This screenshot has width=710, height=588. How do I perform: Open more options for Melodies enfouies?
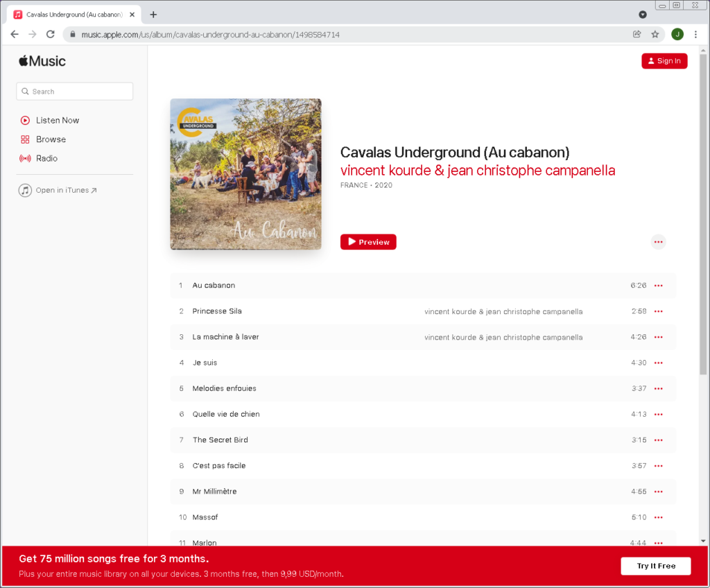pyautogui.click(x=659, y=389)
